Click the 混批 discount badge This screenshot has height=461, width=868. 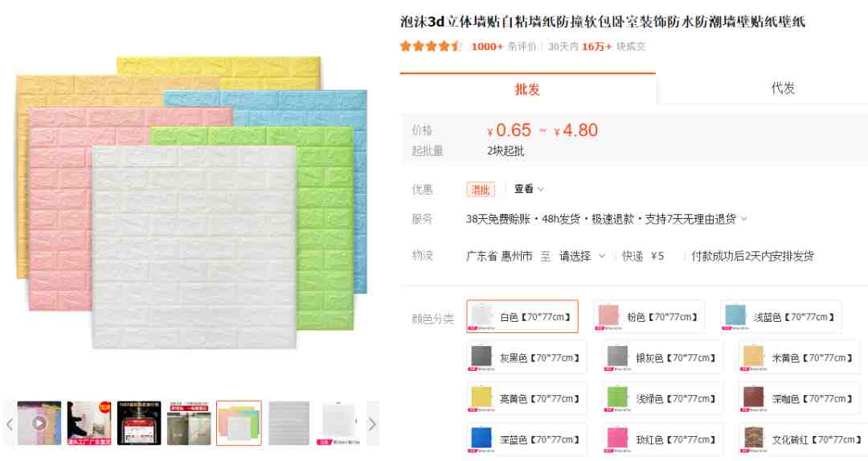[x=480, y=190]
